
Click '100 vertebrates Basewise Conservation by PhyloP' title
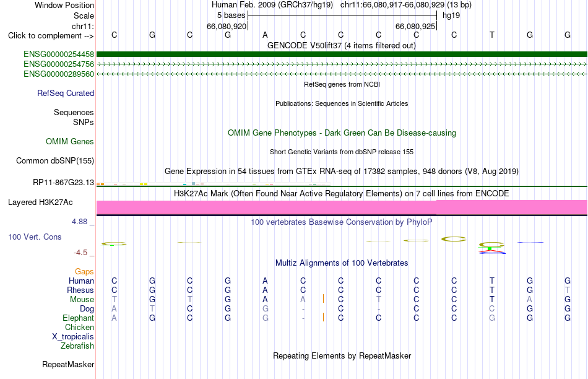click(342, 222)
